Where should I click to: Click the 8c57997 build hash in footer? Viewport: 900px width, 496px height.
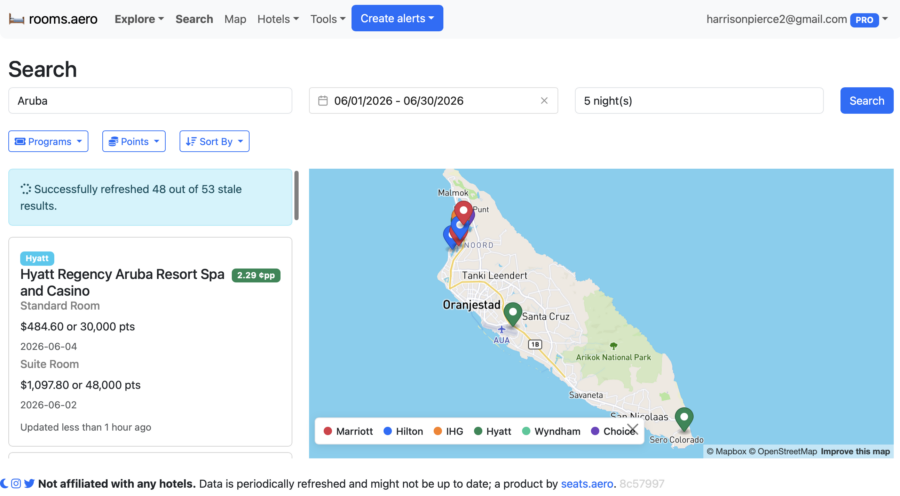point(642,483)
